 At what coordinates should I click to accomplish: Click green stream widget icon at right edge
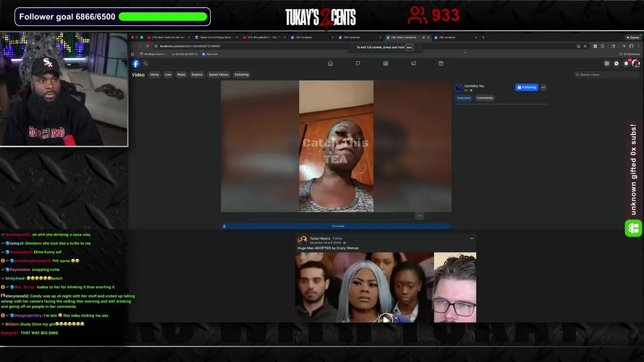(633, 228)
